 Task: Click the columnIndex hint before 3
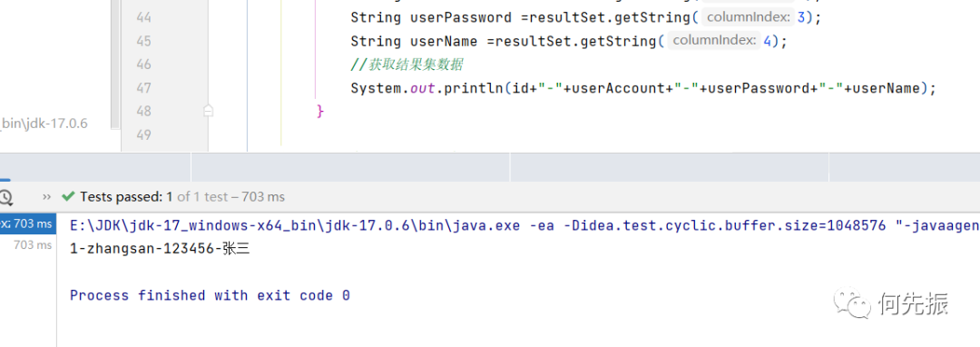747,17
